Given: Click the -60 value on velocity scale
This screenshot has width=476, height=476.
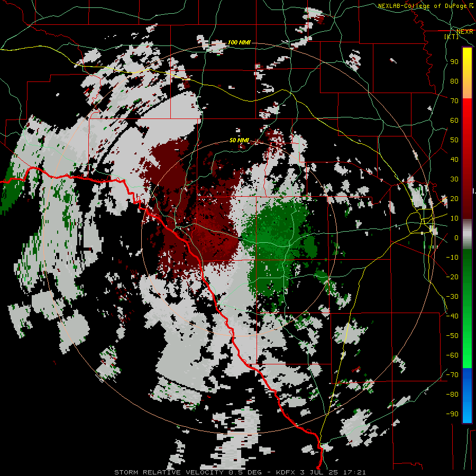Looking at the screenshot, I should point(452,355).
